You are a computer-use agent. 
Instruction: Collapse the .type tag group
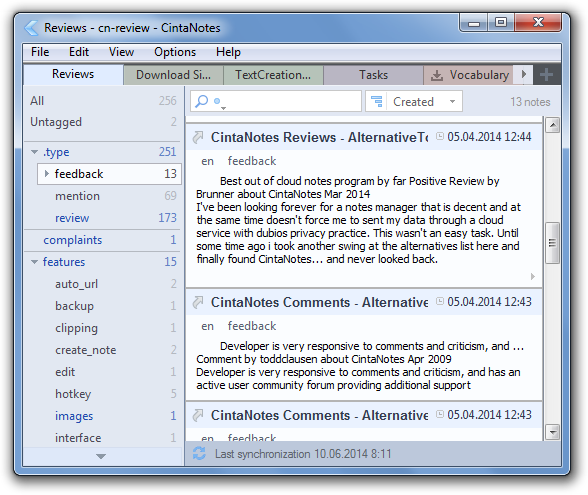[34, 152]
